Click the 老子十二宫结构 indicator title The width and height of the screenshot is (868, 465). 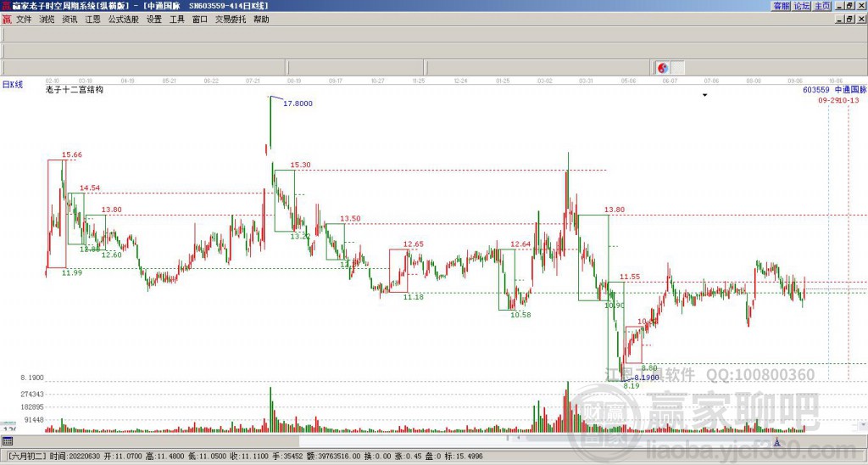tap(75, 89)
